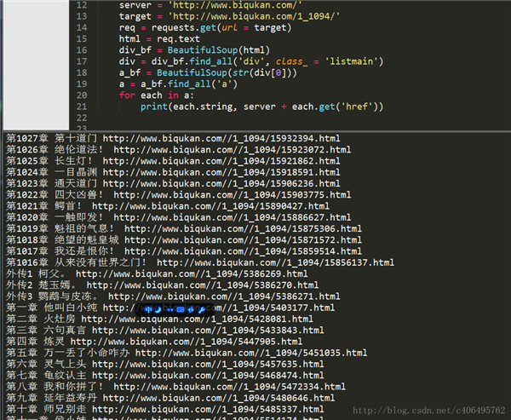Click output URL ending 15886627.html
Viewport: 511px width, 420px height.
click(233, 217)
